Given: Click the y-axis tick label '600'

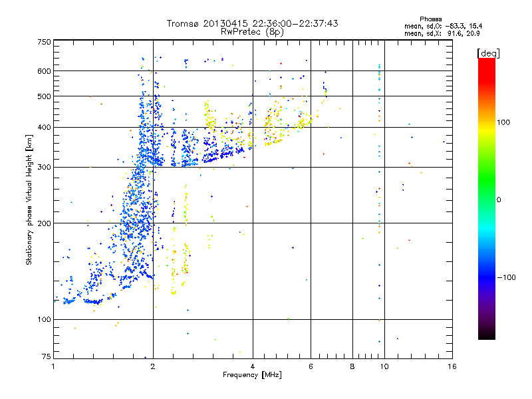Looking at the screenshot, I should click(44, 71).
